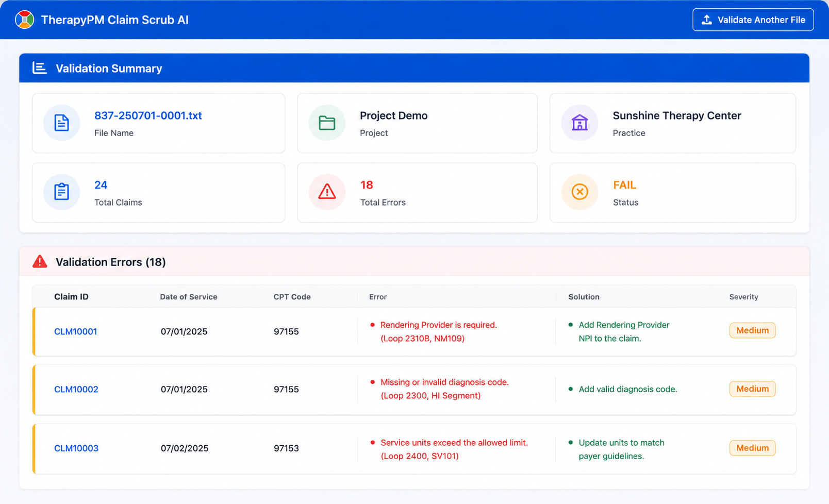Click the red warning triangle for Total Errors
Image resolution: width=829 pixels, height=504 pixels.
pos(327,192)
